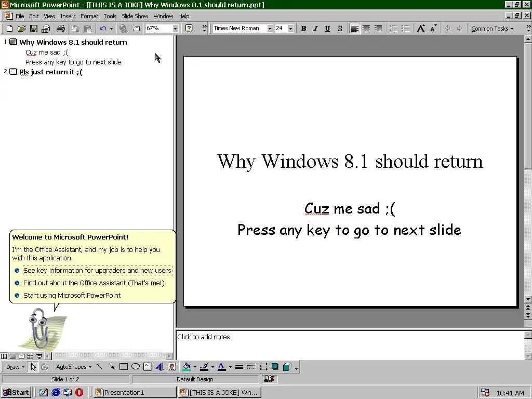The height and width of the screenshot is (399, 532).
Task: Open the font color dropdown arrow
Action: (x=230, y=367)
